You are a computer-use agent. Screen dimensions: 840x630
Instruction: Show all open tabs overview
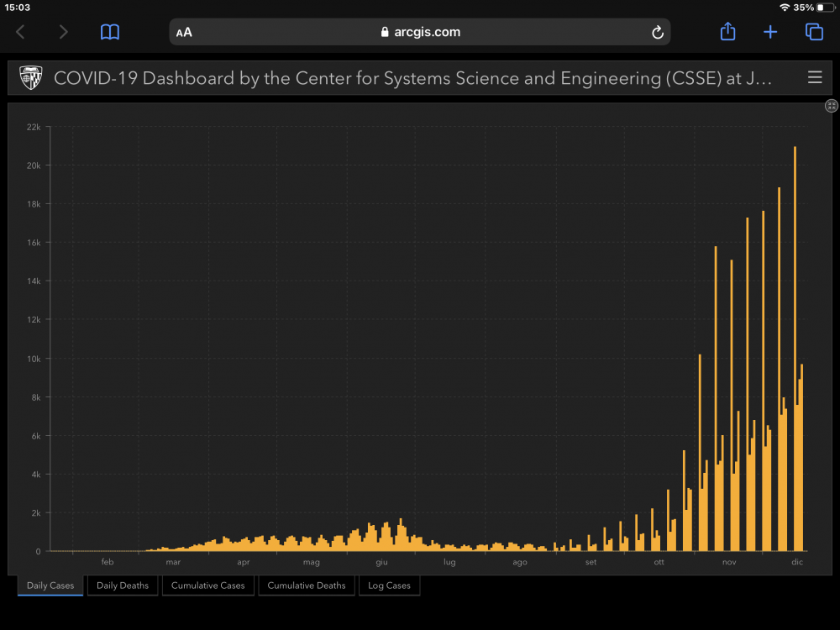click(x=813, y=32)
